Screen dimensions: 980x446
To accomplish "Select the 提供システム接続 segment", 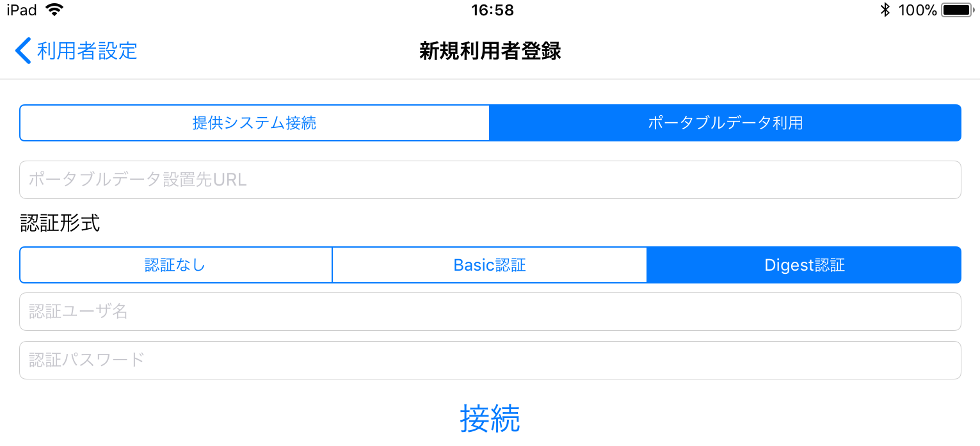I will [x=255, y=123].
